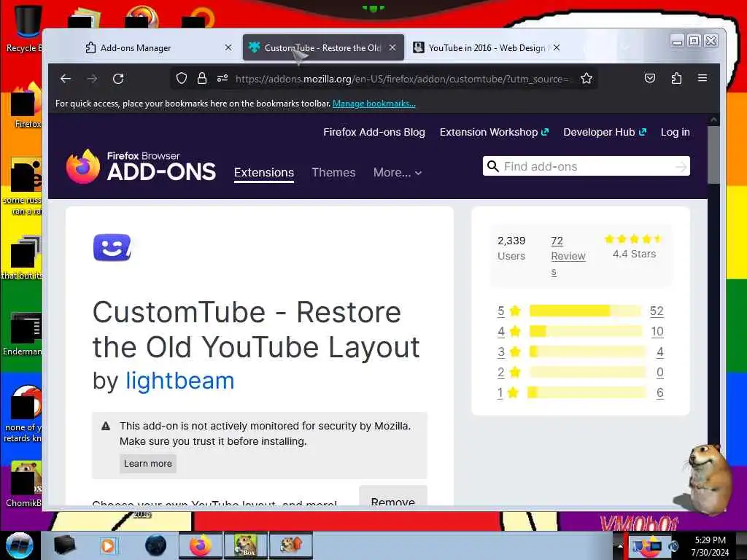Open Extension Workshop link
Screen dimensions: 747x560
point(494,133)
